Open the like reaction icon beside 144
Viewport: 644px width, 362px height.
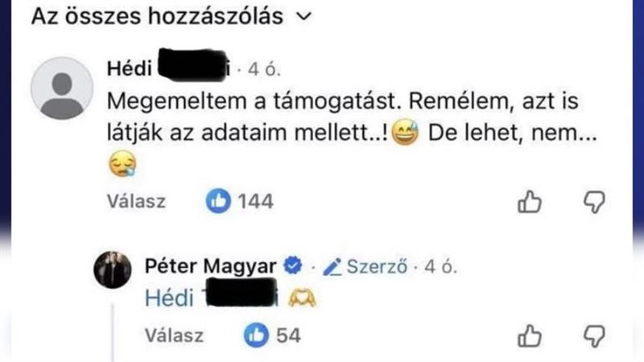pos(218,202)
